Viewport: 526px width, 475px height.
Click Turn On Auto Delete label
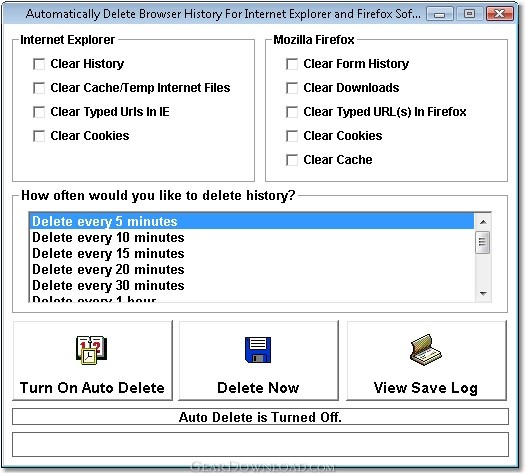[x=92, y=388]
